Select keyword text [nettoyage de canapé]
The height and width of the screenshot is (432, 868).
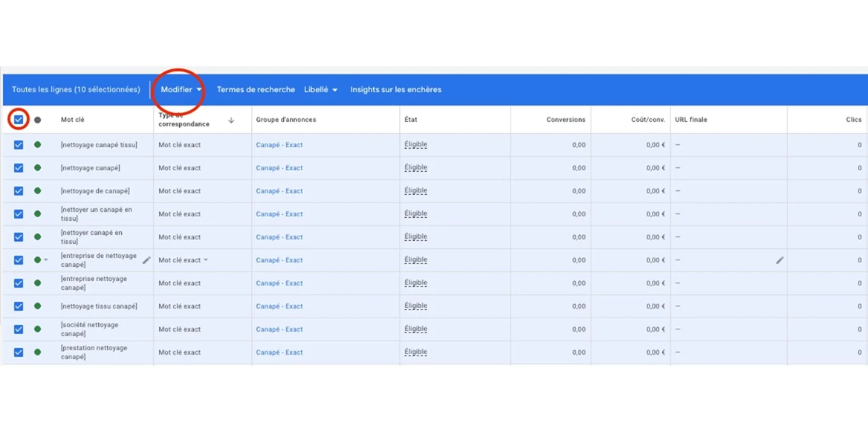pos(95,191)
